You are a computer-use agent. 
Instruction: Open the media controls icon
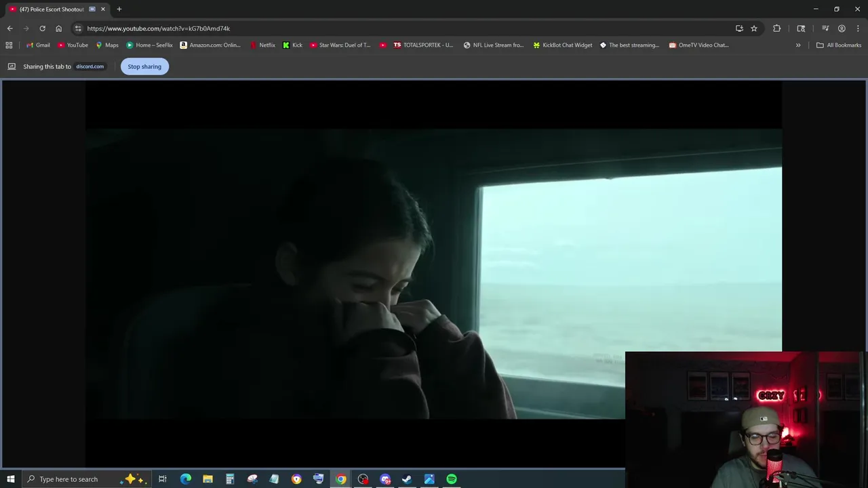pyautogui.click(x=825, y=28)
